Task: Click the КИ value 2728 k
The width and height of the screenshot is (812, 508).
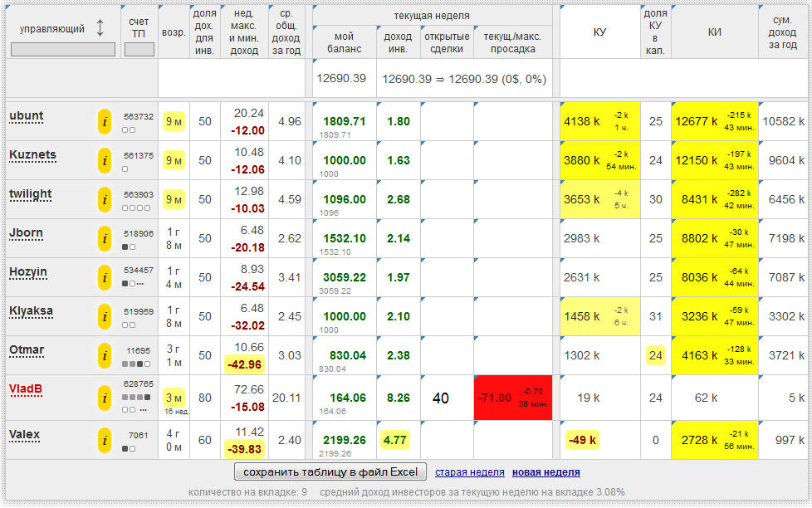Action: (x=700, y=440)
